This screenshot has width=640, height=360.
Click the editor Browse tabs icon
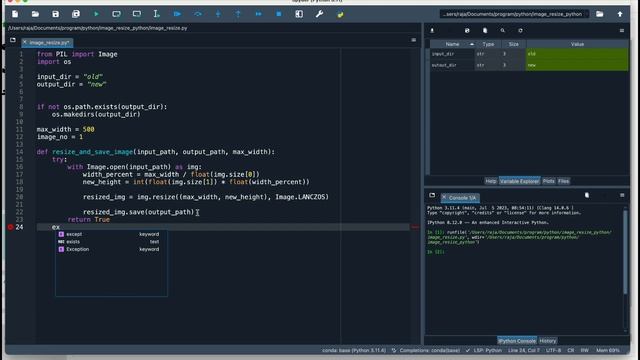13,40
